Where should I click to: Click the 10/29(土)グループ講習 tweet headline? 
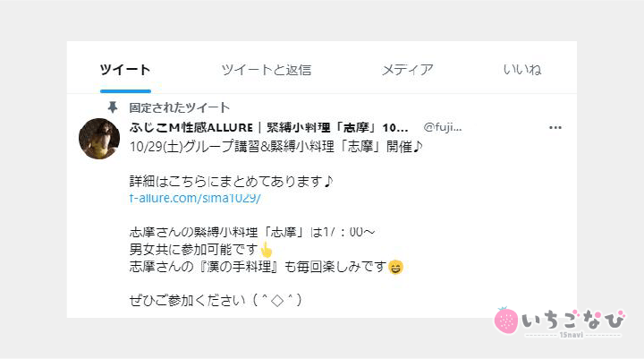(x=275, y=146)
